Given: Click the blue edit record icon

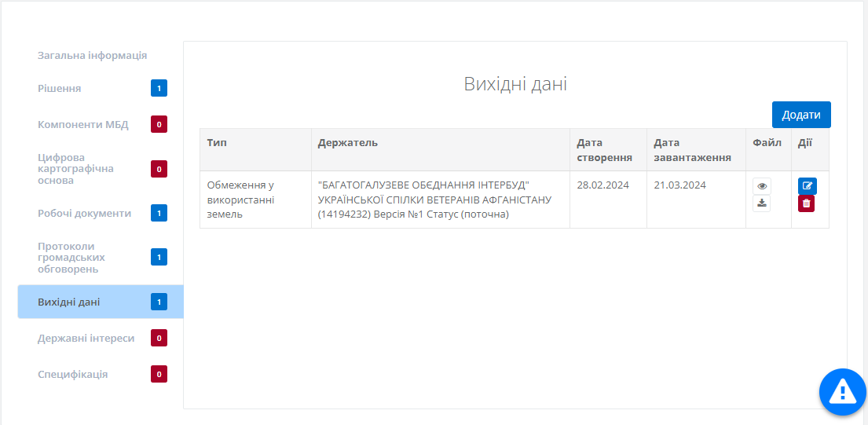Looking at the screenshot, I should (x=807, y=186).
